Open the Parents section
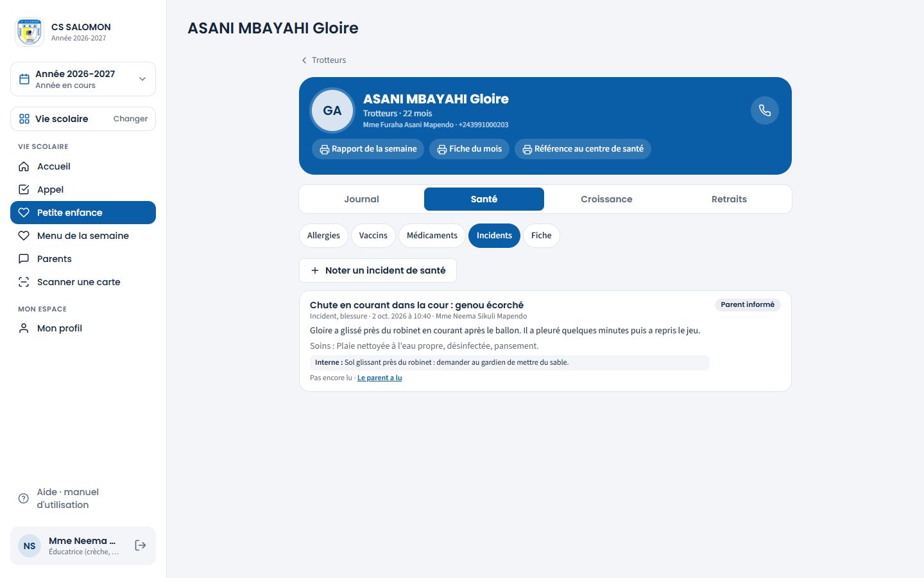Screen dimensions: 924x578 [83, 259]
